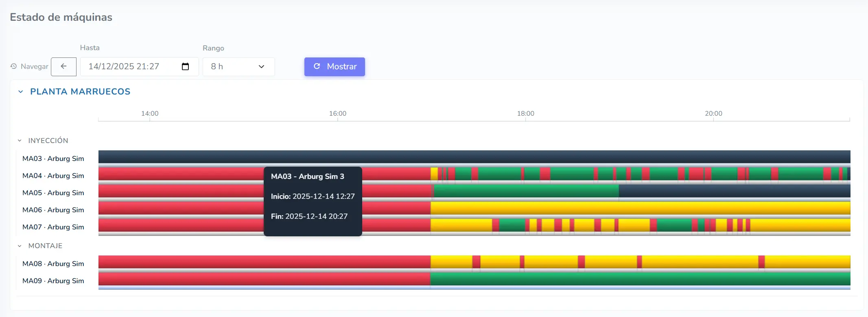Select the MA05 · Arburg Sim row label

coord(53,193)
